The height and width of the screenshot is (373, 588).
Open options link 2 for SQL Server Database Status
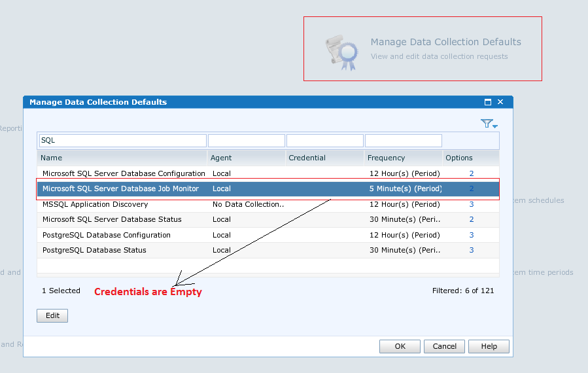tap(472, 219)
